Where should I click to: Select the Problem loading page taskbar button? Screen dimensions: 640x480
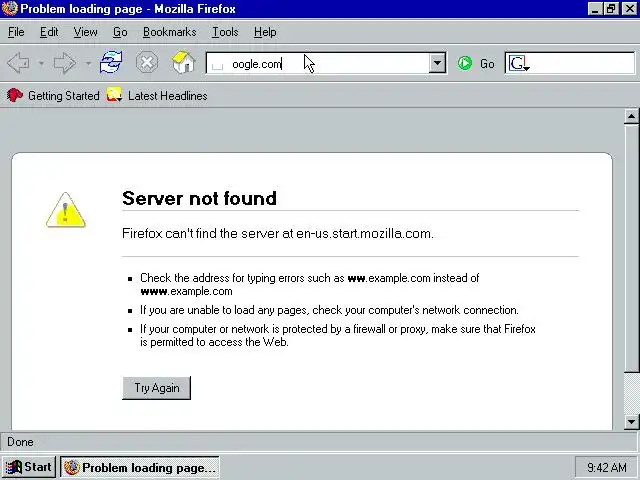140,467
